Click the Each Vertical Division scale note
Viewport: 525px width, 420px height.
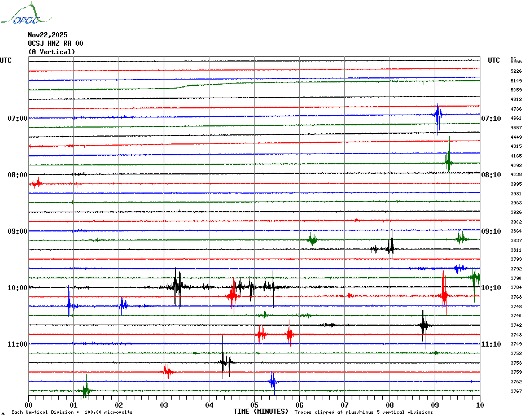[x=72, y=412]
